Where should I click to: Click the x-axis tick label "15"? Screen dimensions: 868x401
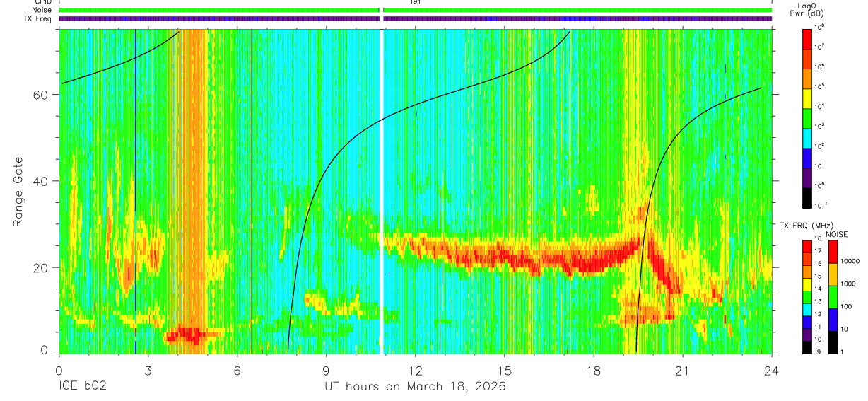[504, 371]
